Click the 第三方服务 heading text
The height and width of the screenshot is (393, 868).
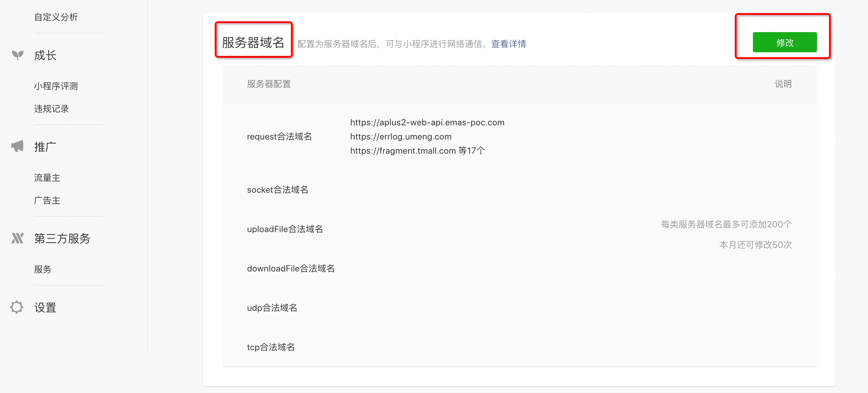click(62, 238)
